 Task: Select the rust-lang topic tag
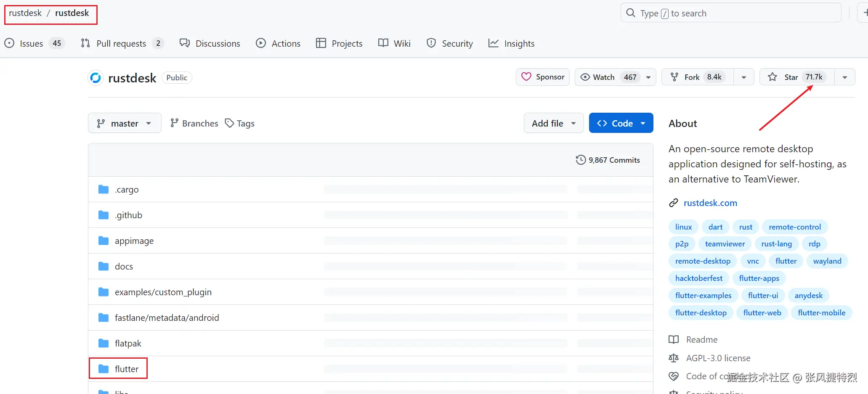click(777, 244)
